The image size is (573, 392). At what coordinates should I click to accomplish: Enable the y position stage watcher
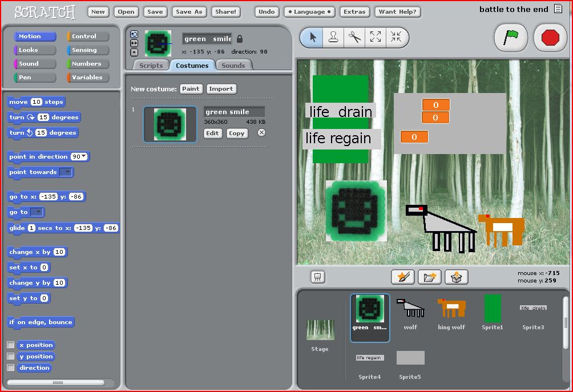click(9, 356)
